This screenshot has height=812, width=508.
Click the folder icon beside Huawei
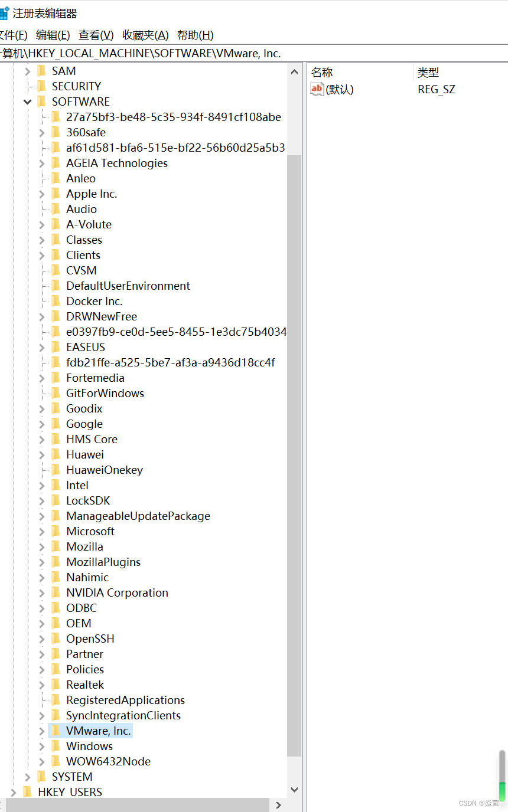pos(56,454)
